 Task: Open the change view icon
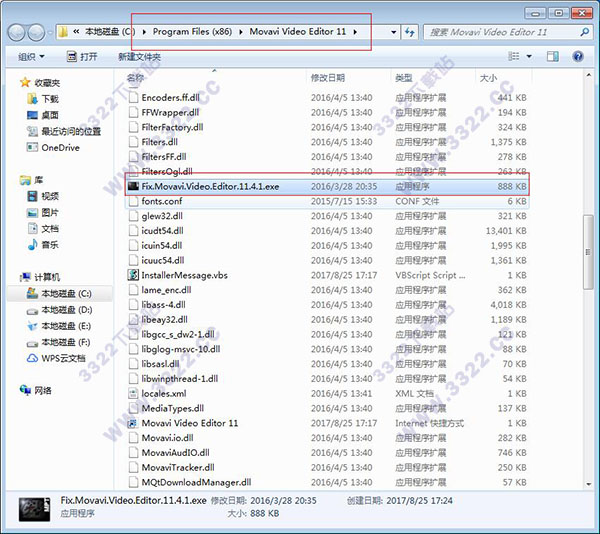click(x=514, y=57)
